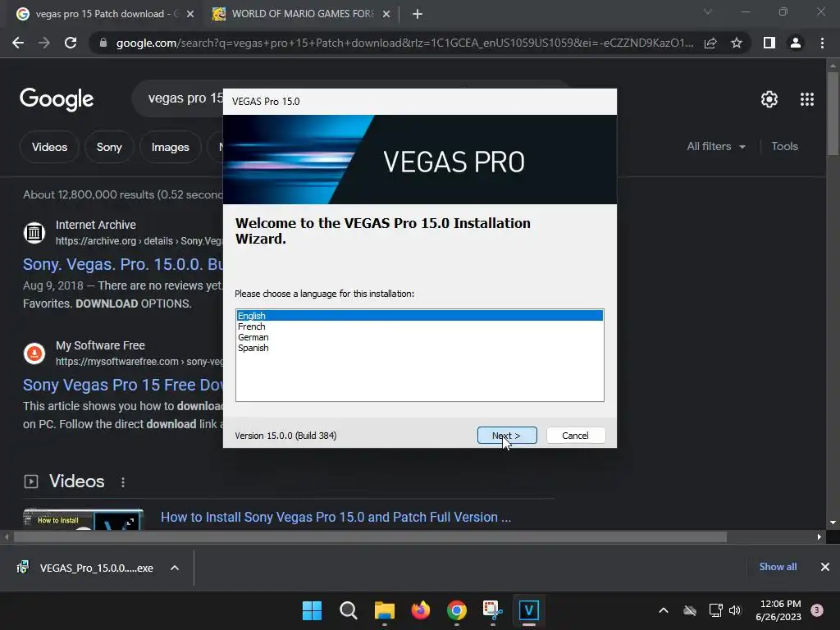Click Next in the VEGAS Pro installer
The width and height of the screenshot is (840, 630).
[x=507, y=436]
